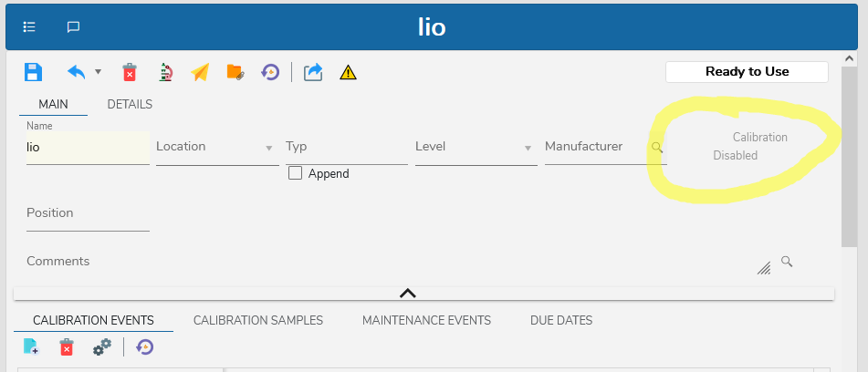This screenshot has width=868, height=372.
Task: Select the MAINTENANCE EVENTS tab
Action: click(426, 320)
